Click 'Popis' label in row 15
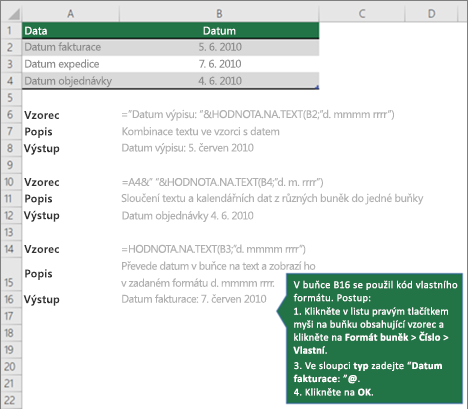468x409 pixels. tap(38, 274)
